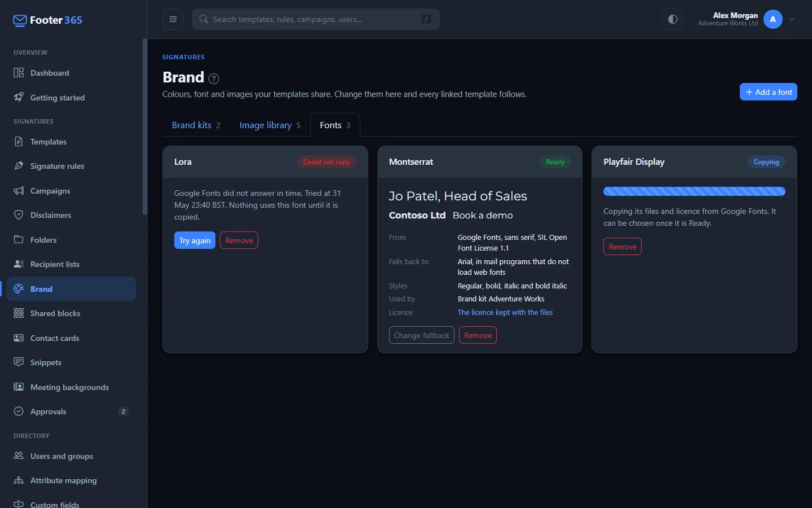This screenshot has height=508, width=812.
Task: Click the user avatar labeled A
Action: pos(773,19)
